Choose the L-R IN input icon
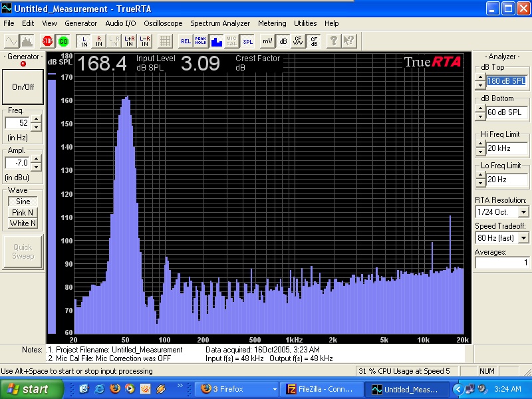532x399 pixels. (x=144, y=41)
